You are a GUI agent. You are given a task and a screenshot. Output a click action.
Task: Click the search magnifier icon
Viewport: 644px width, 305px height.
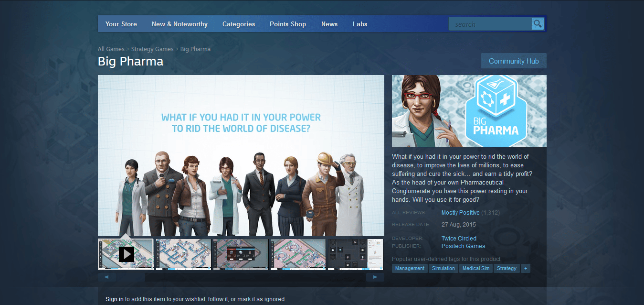click(x=538, y=24)
